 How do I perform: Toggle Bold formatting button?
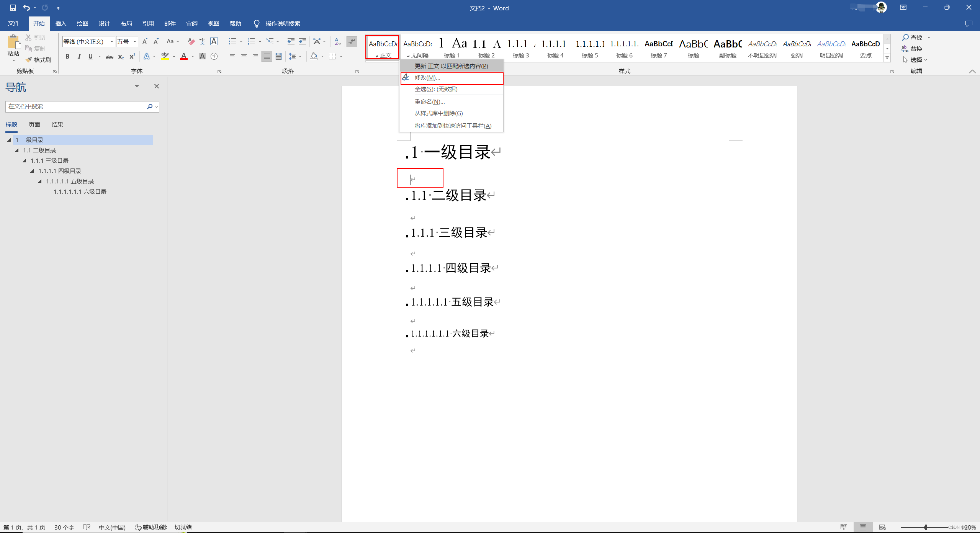click(67, 57)
